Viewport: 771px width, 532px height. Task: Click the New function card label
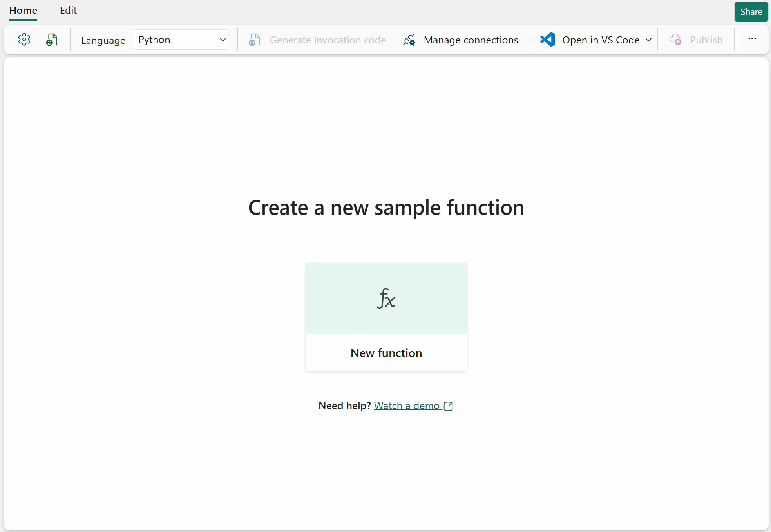pyautogui.click(x=386, y=353)
